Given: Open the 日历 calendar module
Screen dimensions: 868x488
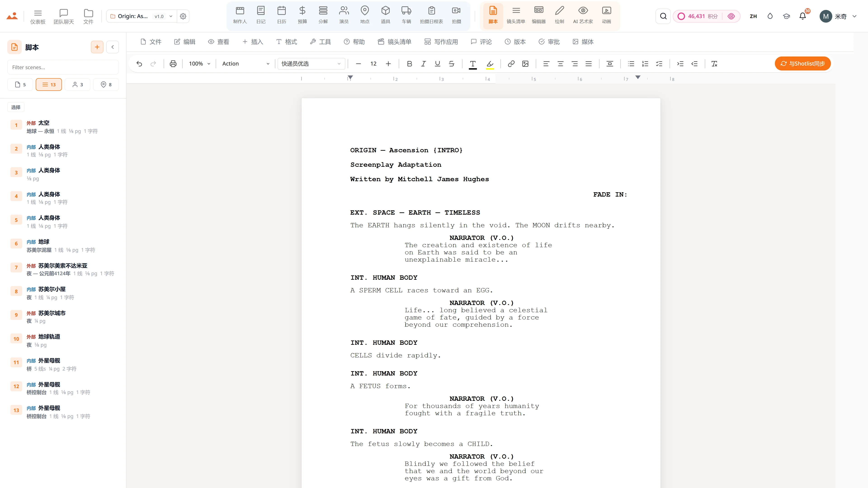Looking at the screenshot, I should click(282, 16).
